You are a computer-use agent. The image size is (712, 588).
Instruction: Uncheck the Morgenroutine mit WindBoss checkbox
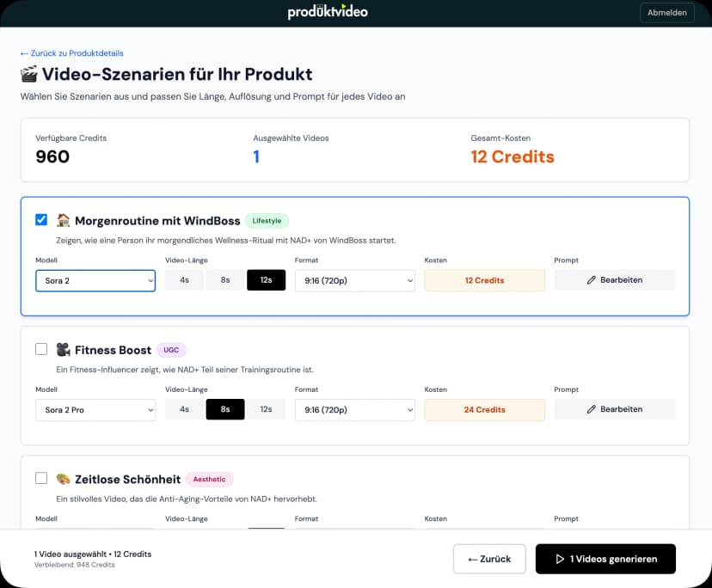click(x=41, y=220)
